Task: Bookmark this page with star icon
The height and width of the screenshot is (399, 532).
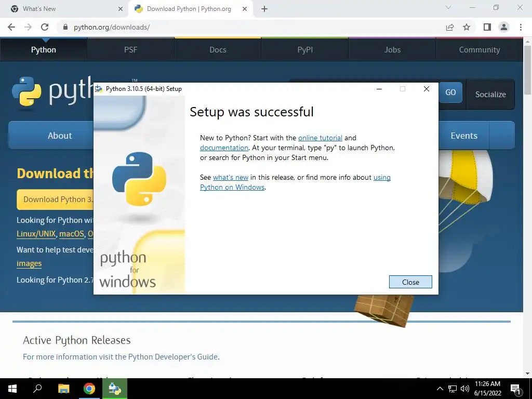Action: point(467,27)
